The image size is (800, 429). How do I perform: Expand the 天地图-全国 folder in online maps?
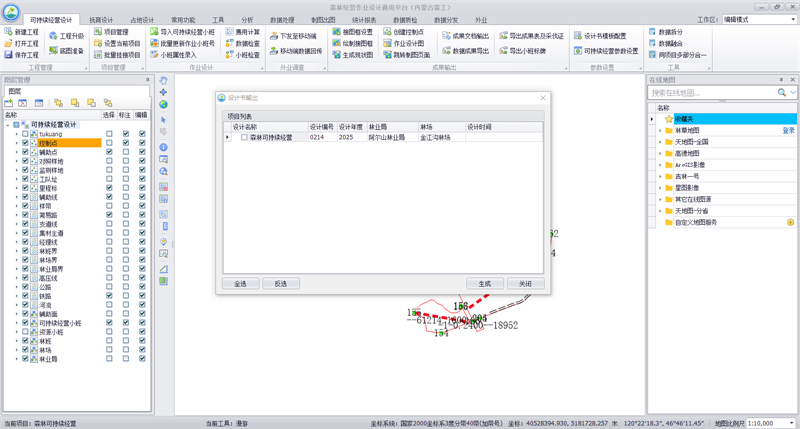click(660, 142)
